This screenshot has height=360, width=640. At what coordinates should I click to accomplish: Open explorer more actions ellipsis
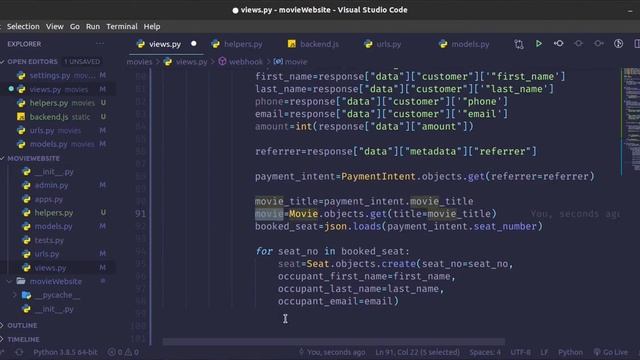100,44
